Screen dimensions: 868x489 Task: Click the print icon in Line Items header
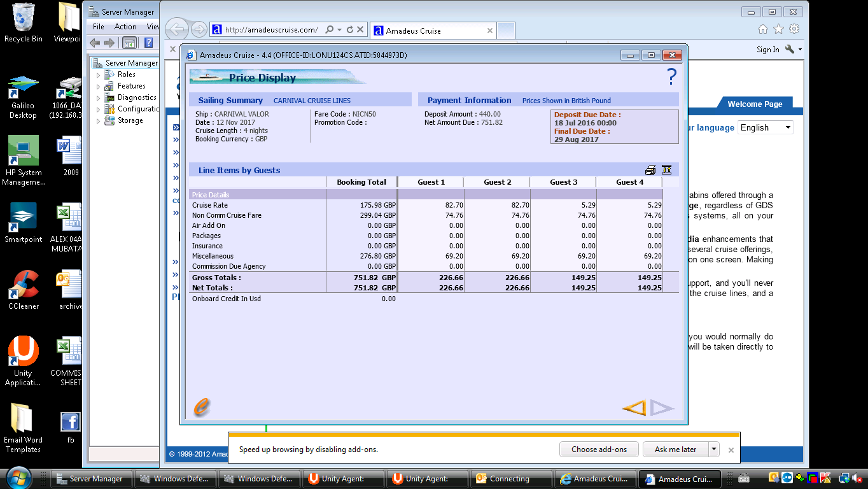(x=650, y=170)
